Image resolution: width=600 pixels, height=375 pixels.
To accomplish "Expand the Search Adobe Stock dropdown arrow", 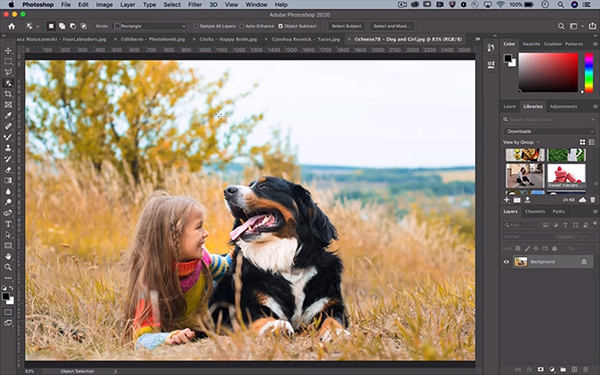I will pyautogui.click(x=593, y=120).
